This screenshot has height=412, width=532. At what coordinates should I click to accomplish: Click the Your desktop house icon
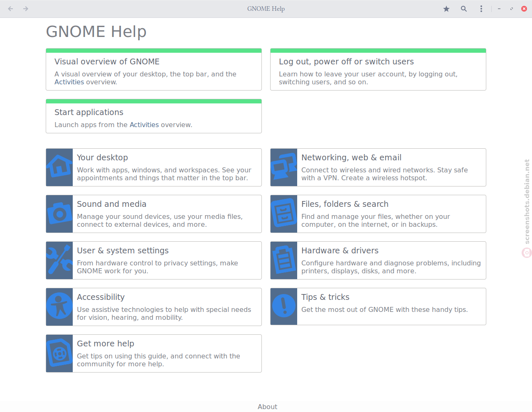[x=59, y=167]
